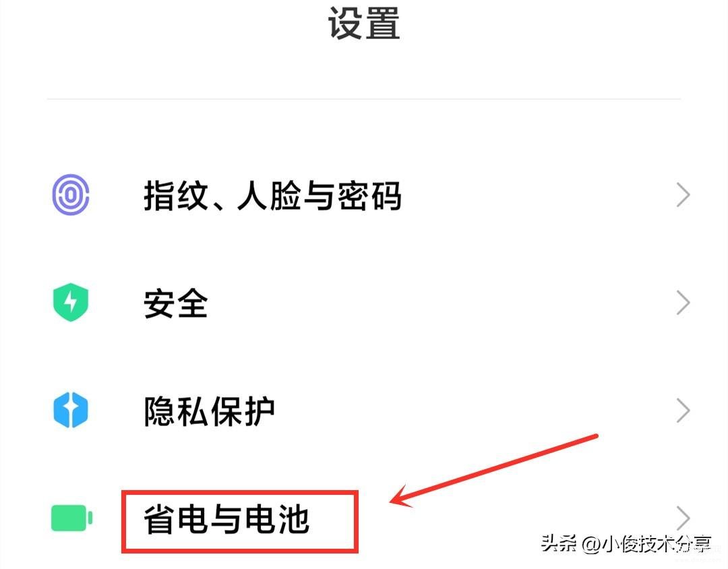
Task: Tap the green security shield icon
Action: pyautogui.click(x=71, y=303)
